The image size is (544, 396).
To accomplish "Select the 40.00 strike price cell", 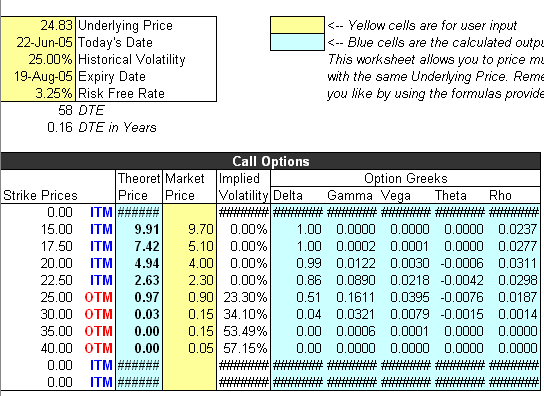I will click(x=56, y=348).
